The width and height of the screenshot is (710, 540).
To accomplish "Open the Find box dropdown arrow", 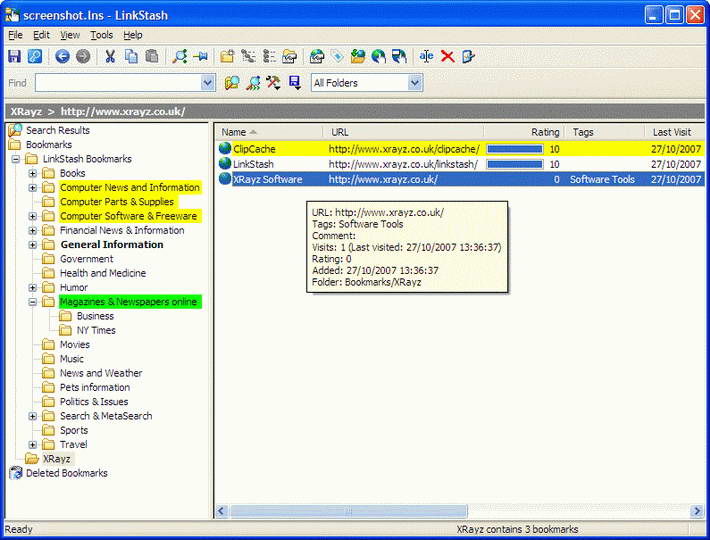I will pyautogui.click(x=207, y=83).
